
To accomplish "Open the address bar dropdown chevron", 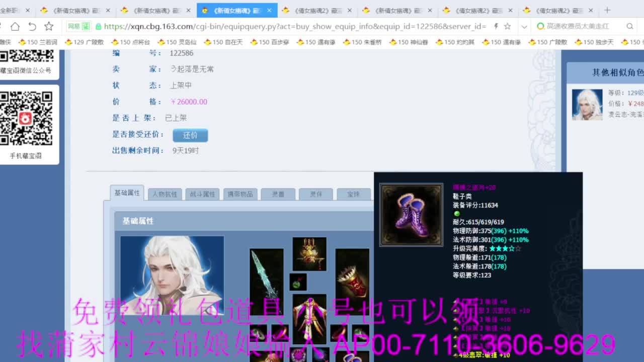I will click(x=524, y=27).
